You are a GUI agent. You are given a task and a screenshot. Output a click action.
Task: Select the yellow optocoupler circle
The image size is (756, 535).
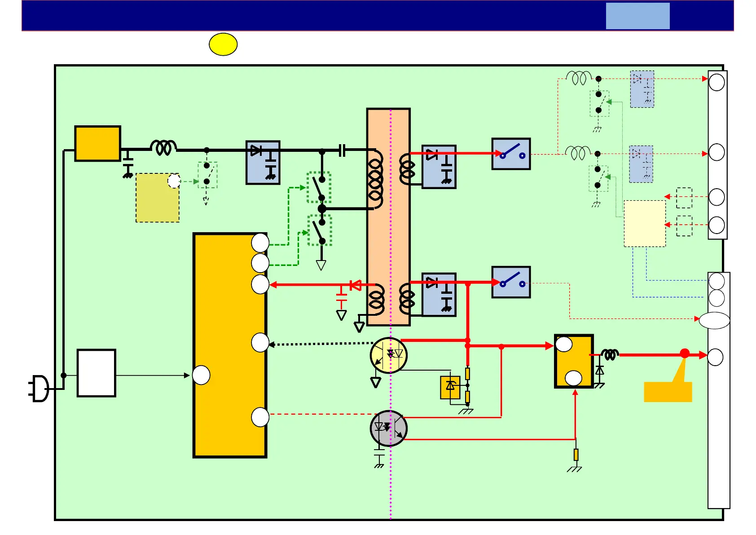click(x=389, y=355)
